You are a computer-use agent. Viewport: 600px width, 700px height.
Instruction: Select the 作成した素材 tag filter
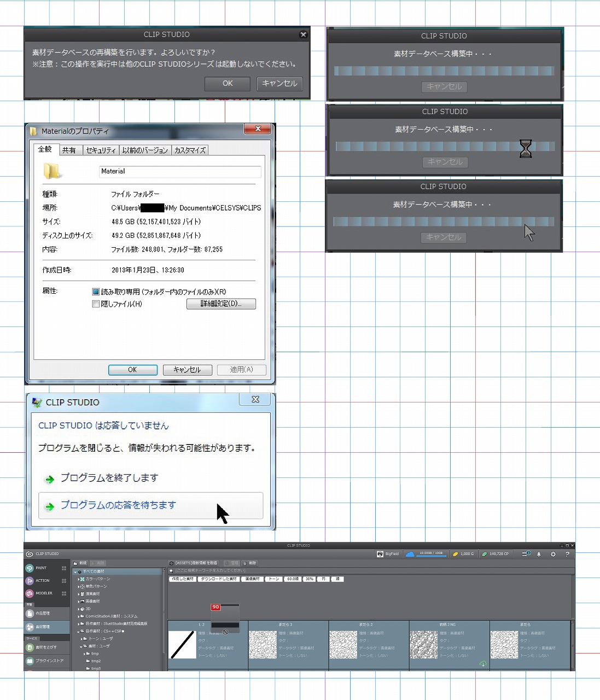[183, 579]
